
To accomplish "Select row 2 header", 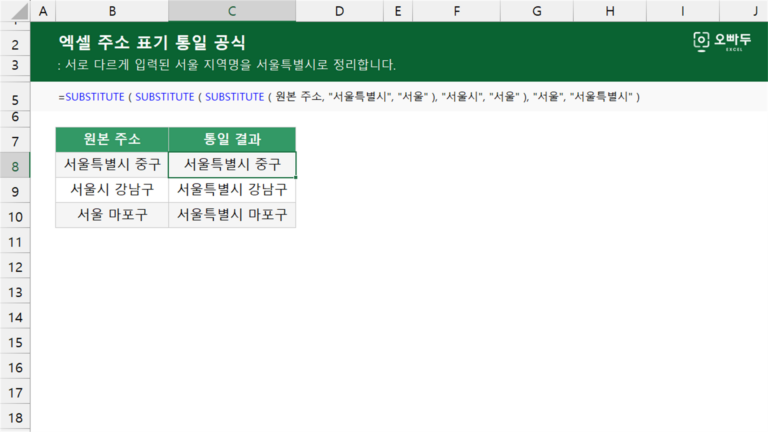I will pyautogui.click(x=15, y=45).
